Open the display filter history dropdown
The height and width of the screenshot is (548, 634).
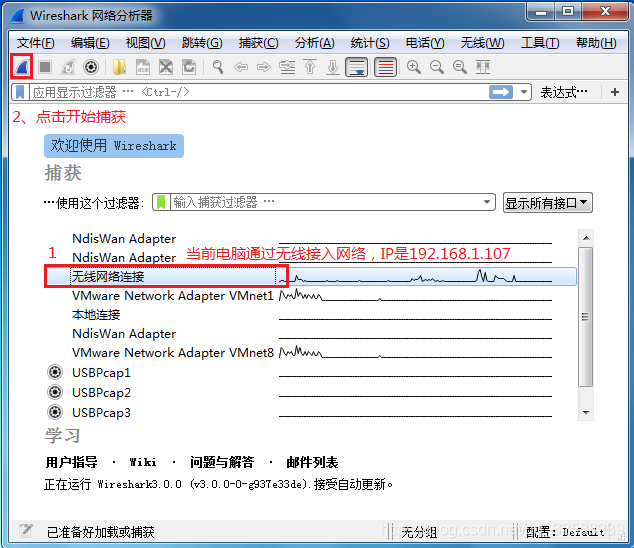point(524,92)
